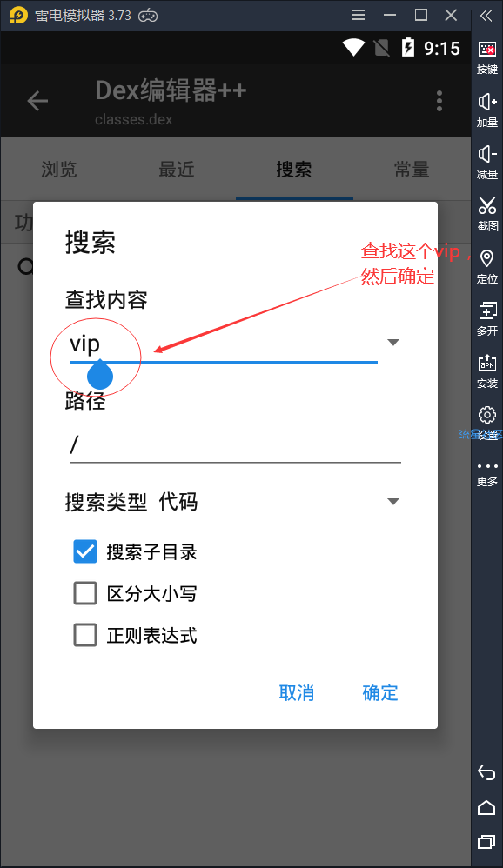The image size is (503, 868).
Task: Open the 搜索类型 代码 dropdown
Action: [x=232, y=502]
